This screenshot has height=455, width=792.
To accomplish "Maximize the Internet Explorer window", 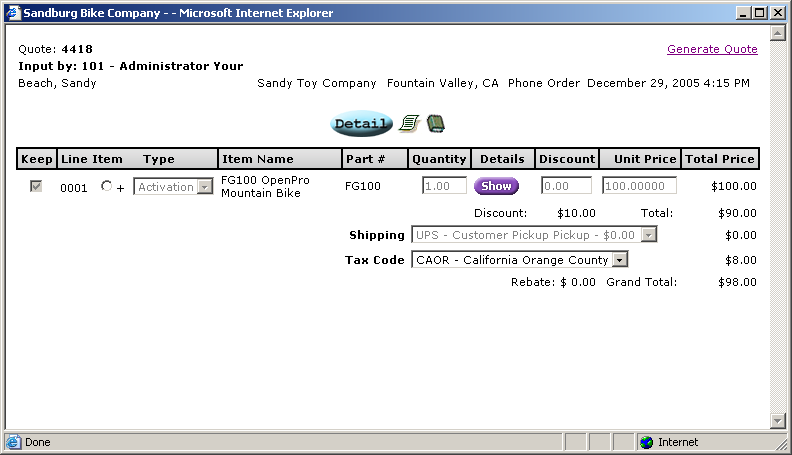I will click(759, 13).
